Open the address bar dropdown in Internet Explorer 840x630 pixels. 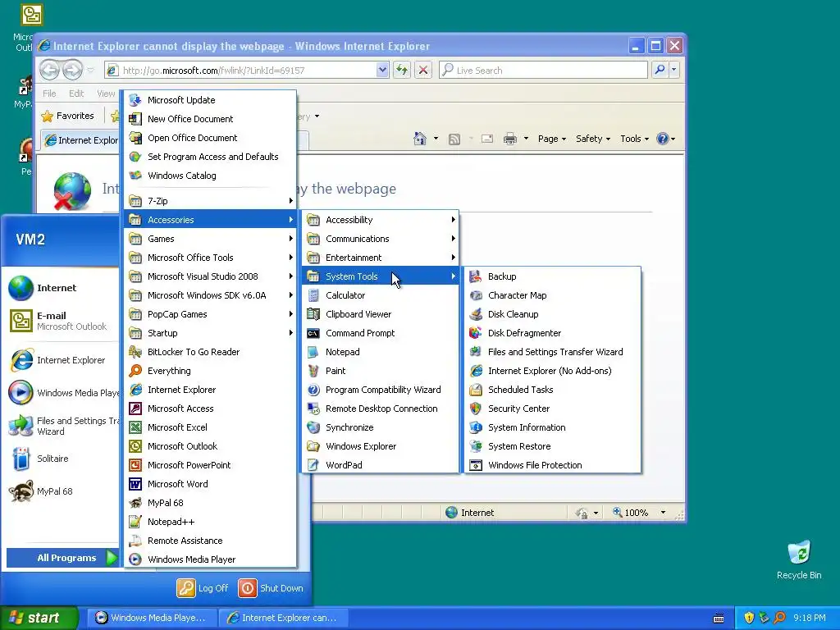click(x=382, y=70)
